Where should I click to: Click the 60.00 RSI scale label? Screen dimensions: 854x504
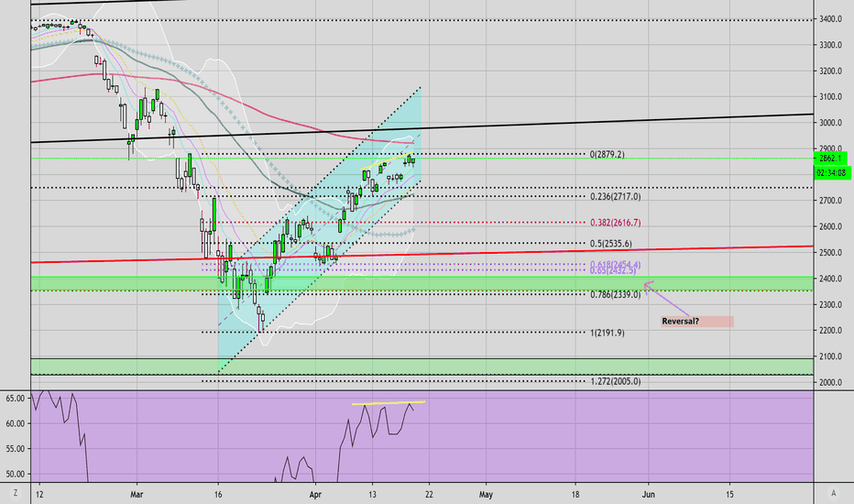(x=16, y=423)
